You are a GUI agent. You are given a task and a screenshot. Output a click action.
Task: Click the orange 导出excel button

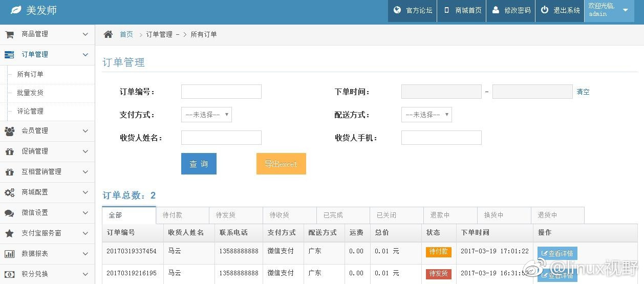coord(281,164)
